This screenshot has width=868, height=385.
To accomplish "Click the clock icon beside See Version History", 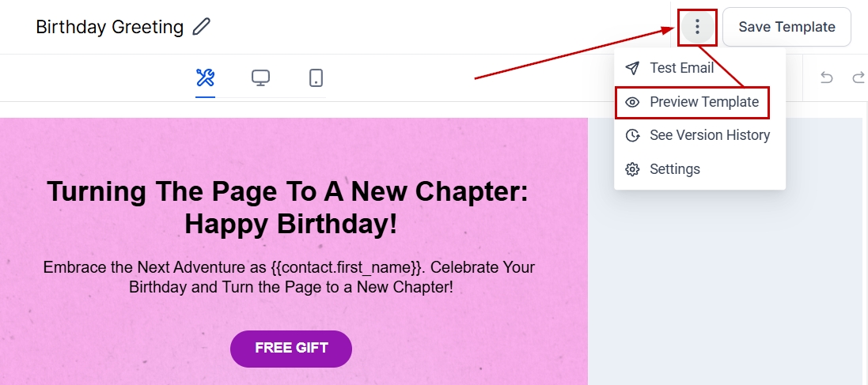I will click(632, 135).
